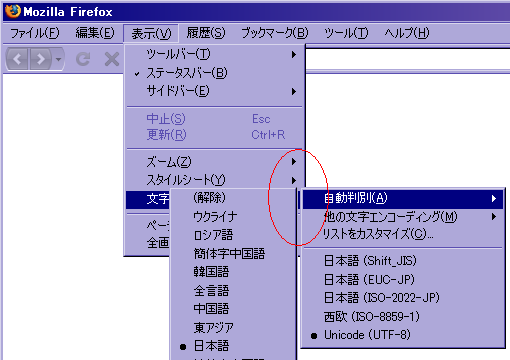Open the 表示(V) menu
This screenshot has width=510, height=360.
[151, 33]
